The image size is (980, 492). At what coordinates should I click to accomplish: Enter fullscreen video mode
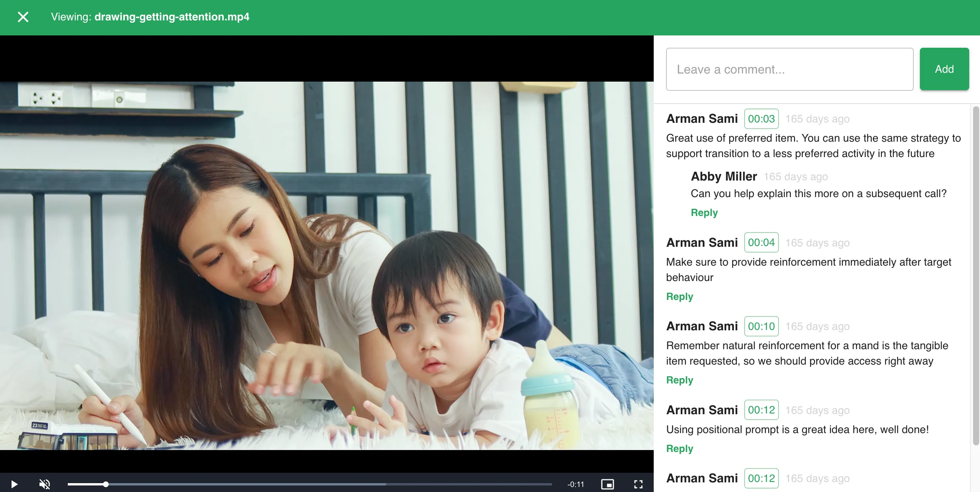pyautogui.click(x=638, y=484)
